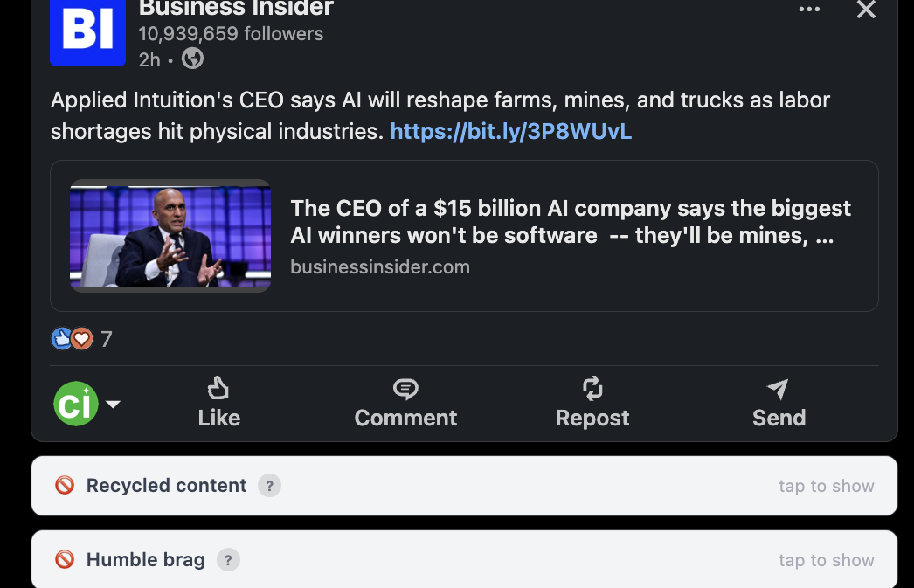
Task: Open the three-dot options menu on the post
Action: coord(809,10)
